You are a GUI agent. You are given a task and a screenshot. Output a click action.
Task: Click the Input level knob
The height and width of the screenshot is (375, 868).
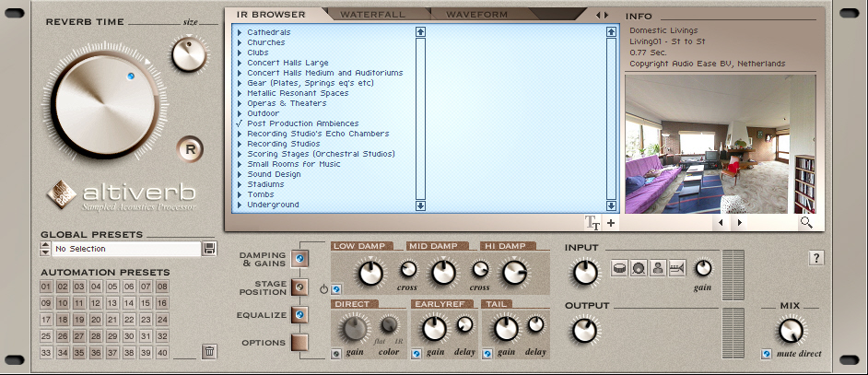point(585,273)
